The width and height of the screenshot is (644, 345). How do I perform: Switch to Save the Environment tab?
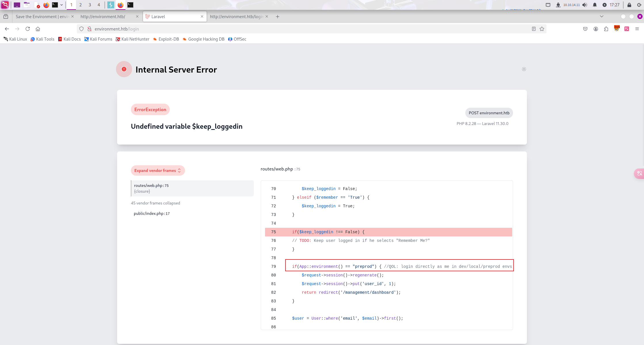[43, 17]
